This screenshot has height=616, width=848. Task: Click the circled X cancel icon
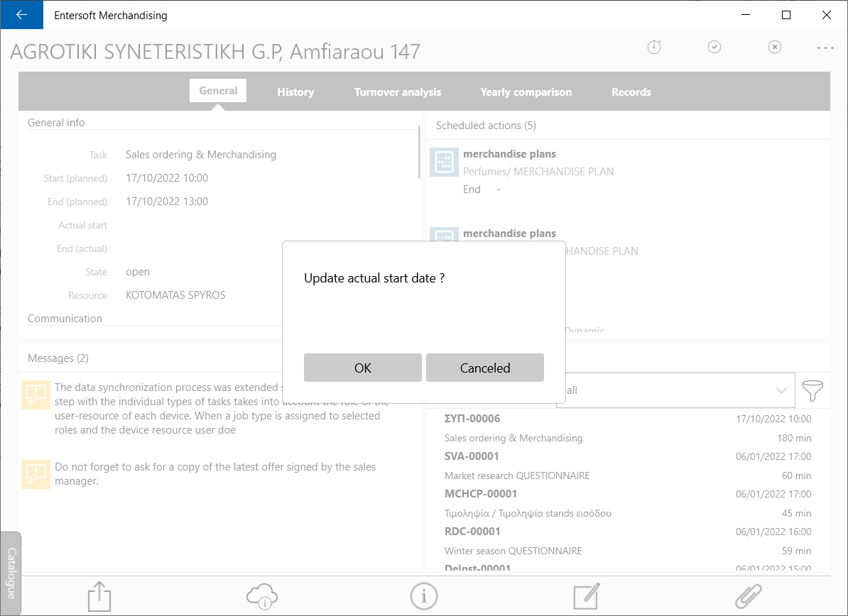774,47
